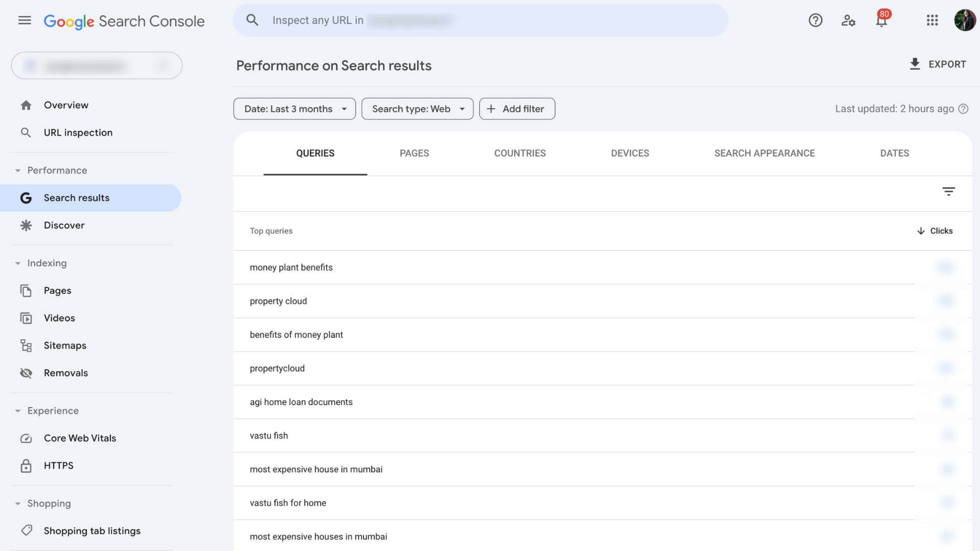Screen dimensions: 980x551
Task: Open the navigation hamburger menu
Action: click(24, 20)
